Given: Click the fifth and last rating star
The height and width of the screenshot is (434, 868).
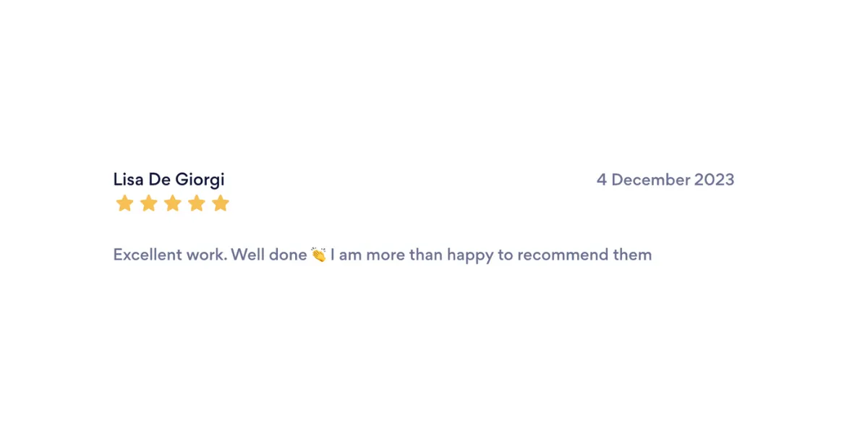Looking at the screenshot, I should [x=220, y=203].
